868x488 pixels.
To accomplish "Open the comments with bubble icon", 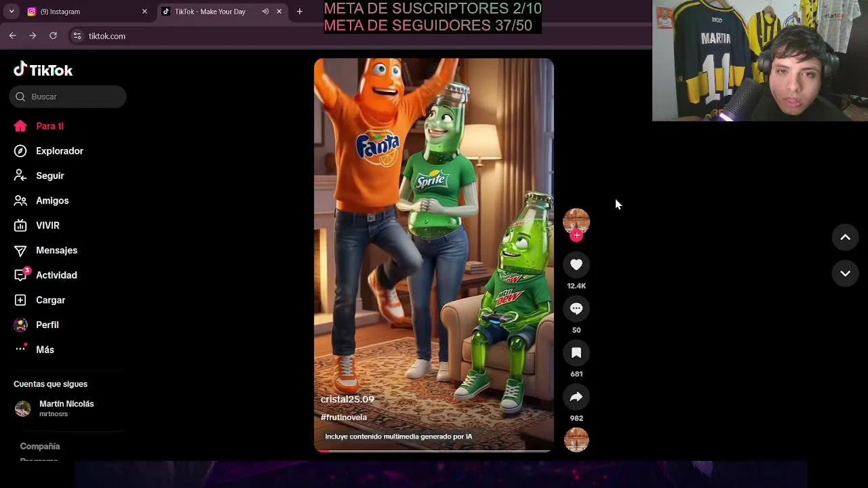I will point(576,309).
